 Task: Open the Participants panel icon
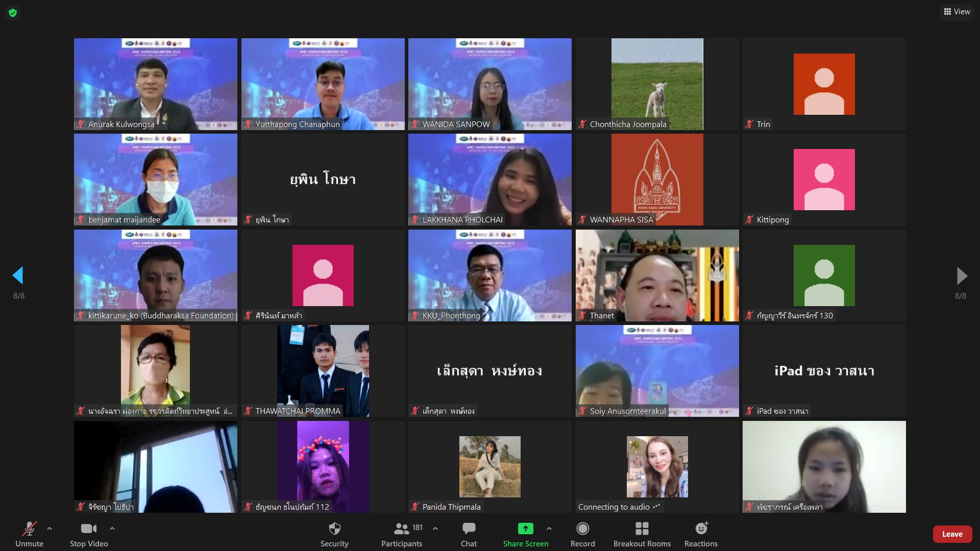click(402, 529)
